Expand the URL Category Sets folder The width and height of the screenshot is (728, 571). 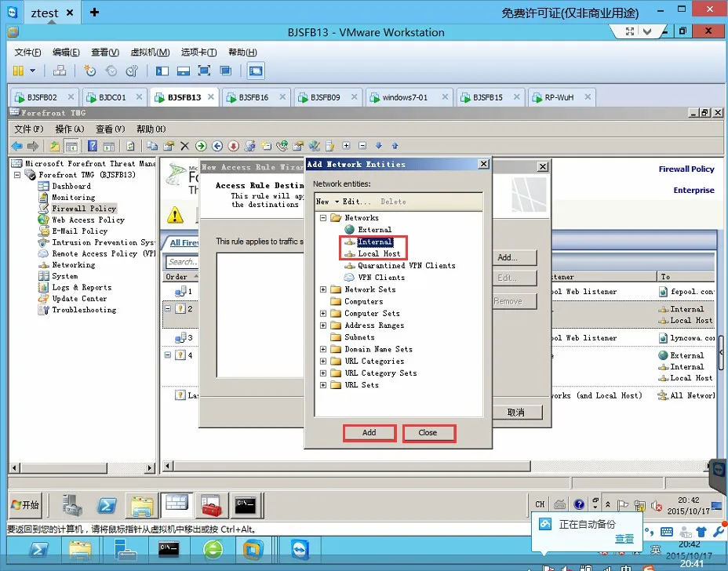point(323,373)
